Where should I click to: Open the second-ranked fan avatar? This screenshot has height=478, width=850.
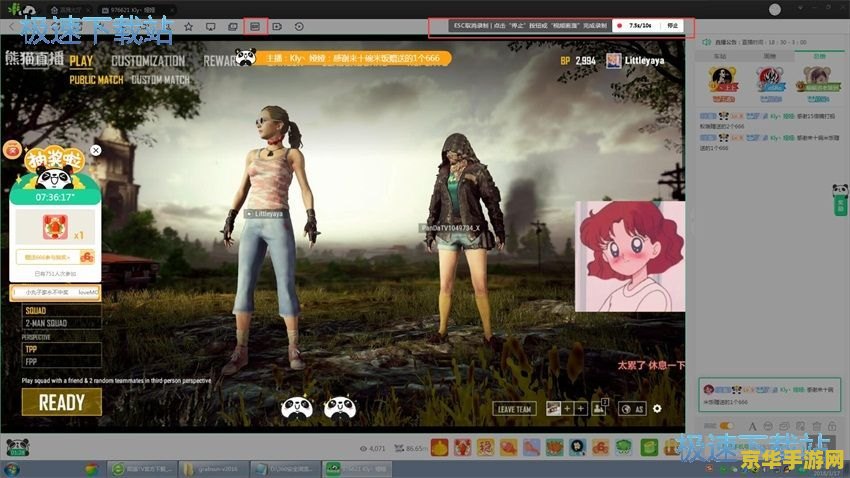tap(770, 80)
